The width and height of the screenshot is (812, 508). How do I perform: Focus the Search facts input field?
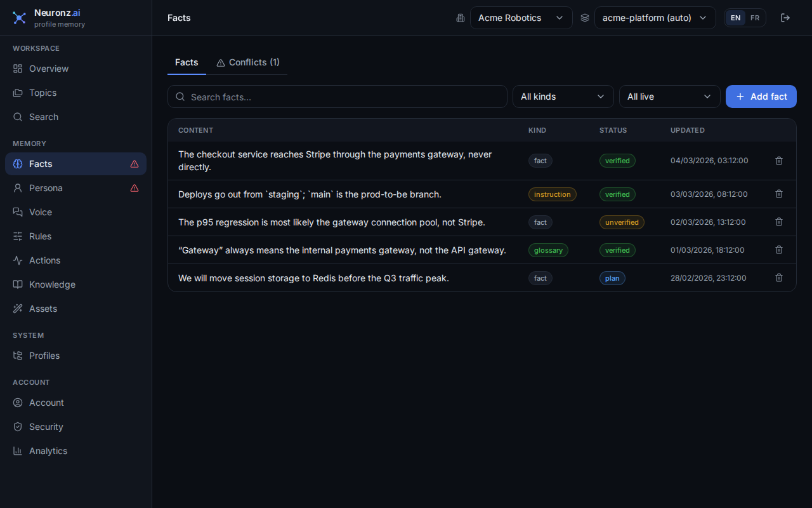point(337,97)
